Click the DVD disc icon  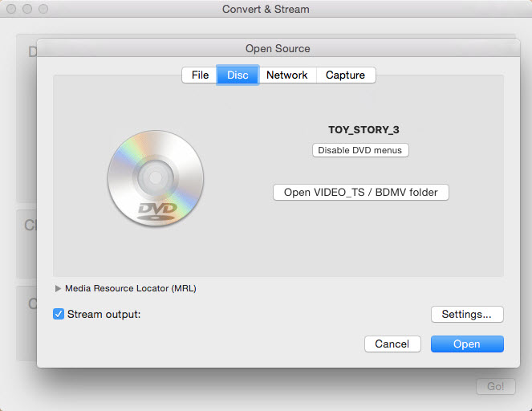156,178
